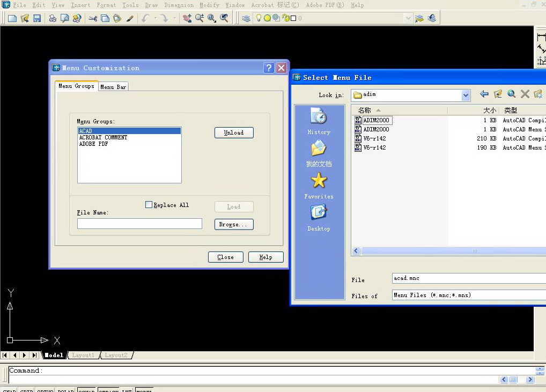Click Make Object's Layer Current icon
Screen dimensions: 546x392
pos(419,18)
